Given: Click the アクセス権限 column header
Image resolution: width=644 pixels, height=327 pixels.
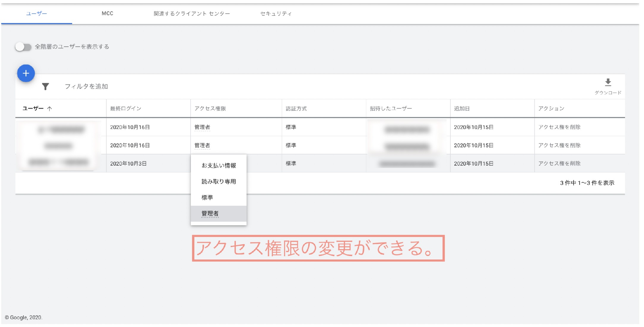Looking at the screenshot, I should (210, 109).
